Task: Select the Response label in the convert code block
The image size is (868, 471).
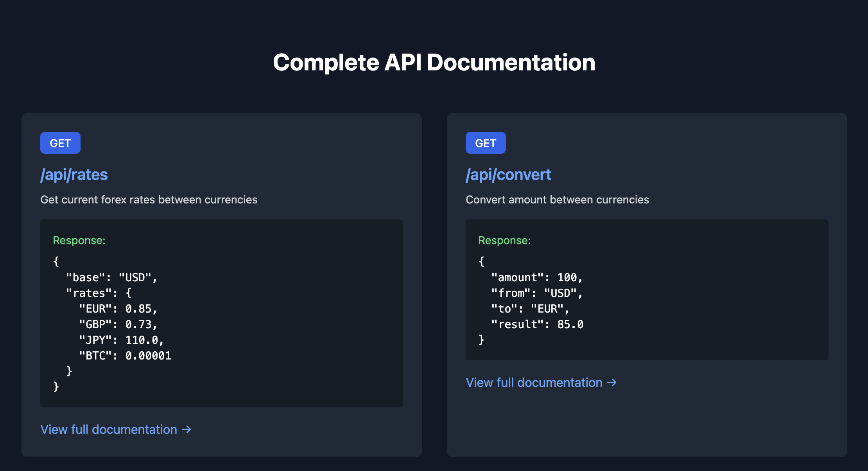Action: 504,240
